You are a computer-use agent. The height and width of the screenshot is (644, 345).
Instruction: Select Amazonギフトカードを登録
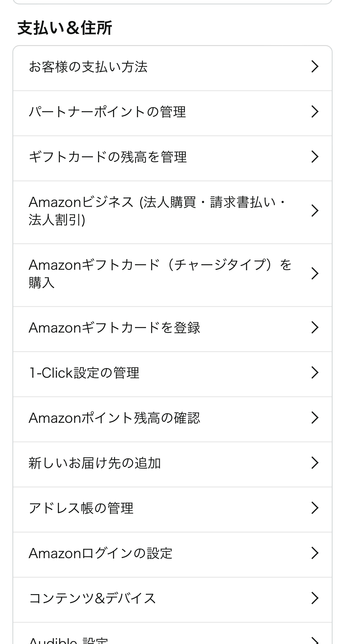[114, 328]
